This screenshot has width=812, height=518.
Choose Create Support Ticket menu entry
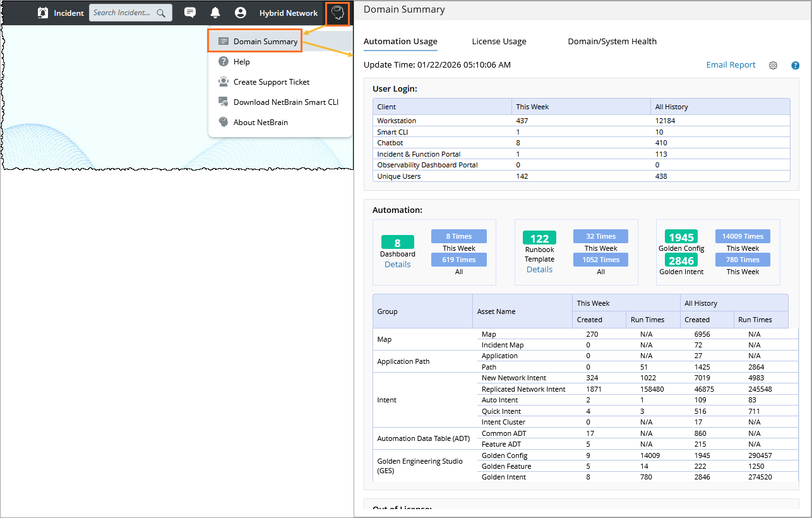pyautogui.click(x=272, y=82)
